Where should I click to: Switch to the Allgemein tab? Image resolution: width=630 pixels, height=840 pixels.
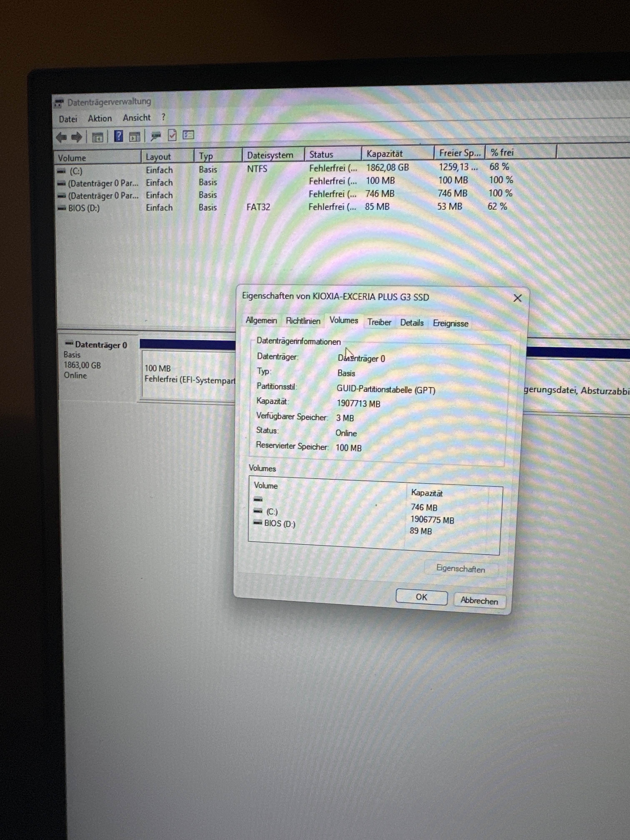coord(261,320)
